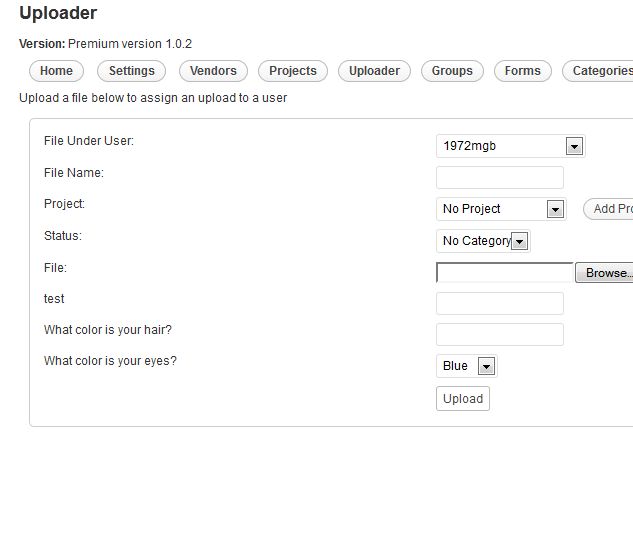Open the eye color Blue dropdown
This screenshot has height=556, width=633.
(467, 366)
